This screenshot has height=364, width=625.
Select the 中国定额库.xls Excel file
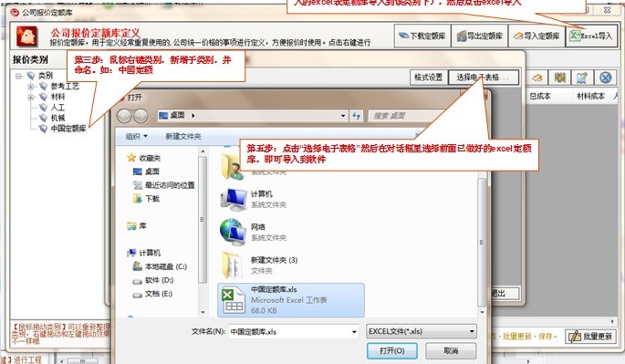291,300
